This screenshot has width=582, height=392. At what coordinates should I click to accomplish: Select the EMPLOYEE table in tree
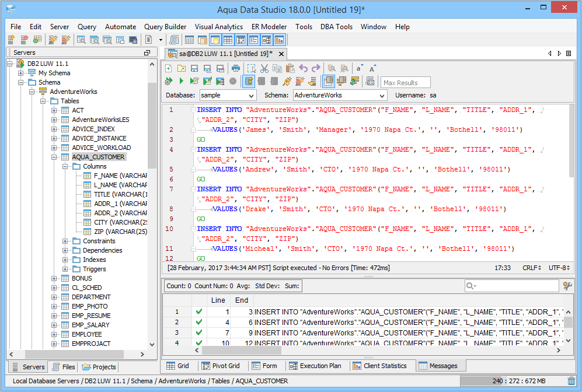pos(86,334)
